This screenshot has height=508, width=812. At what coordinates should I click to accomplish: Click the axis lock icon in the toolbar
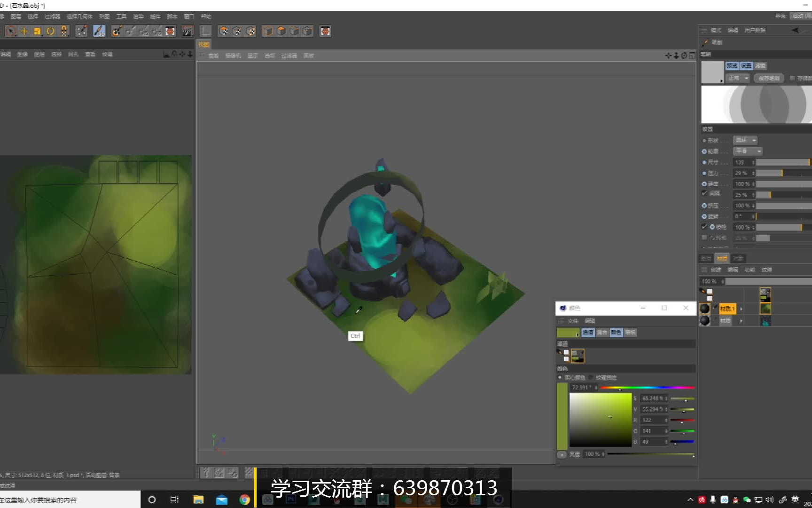click(x=63, y=31)
